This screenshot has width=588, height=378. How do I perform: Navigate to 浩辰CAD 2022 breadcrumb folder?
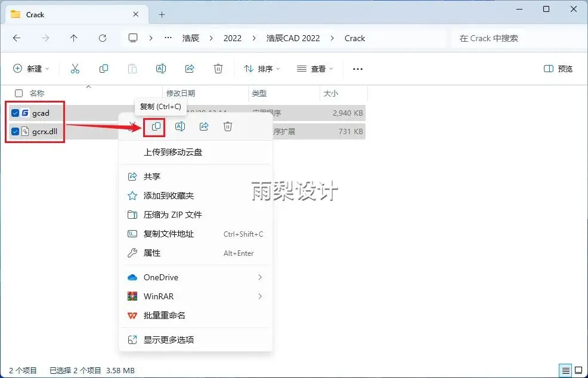[x=293, y=38]
